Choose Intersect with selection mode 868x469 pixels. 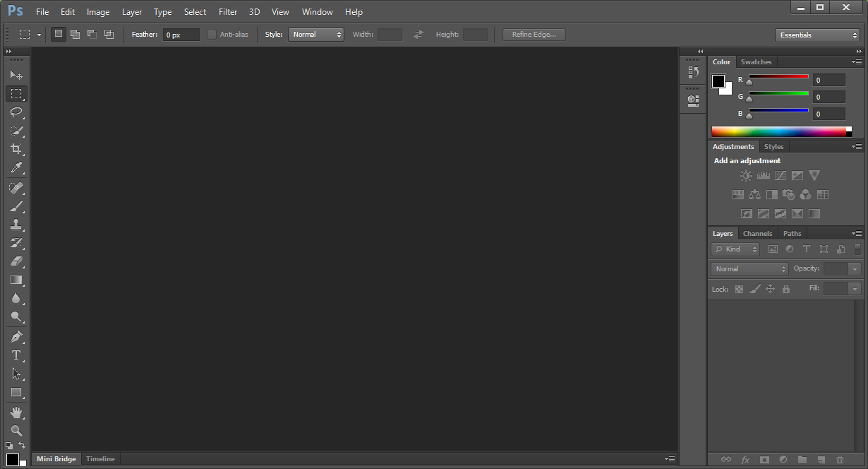click(109, 34)
